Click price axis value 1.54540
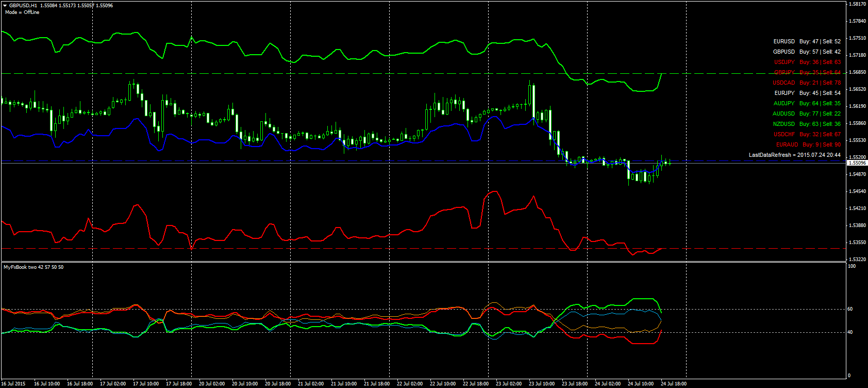868x388 pixels. pyautogui.click(x=857, y=191)
